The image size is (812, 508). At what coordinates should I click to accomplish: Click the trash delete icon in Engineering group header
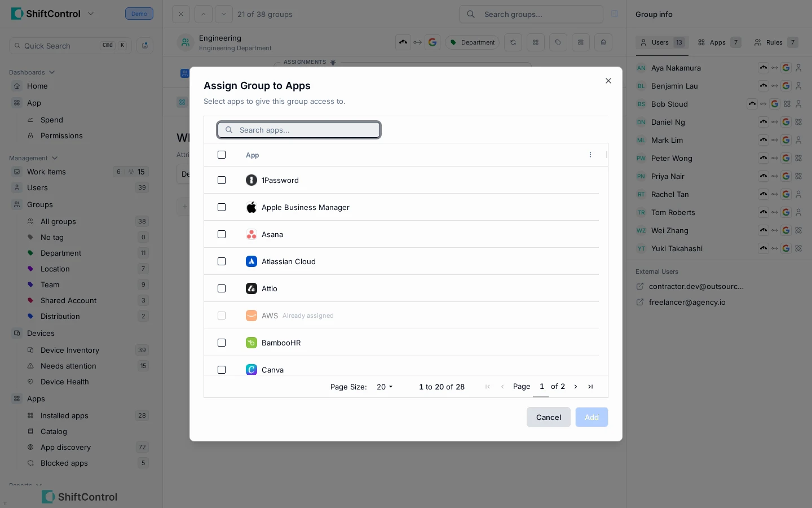pos(603,42)
